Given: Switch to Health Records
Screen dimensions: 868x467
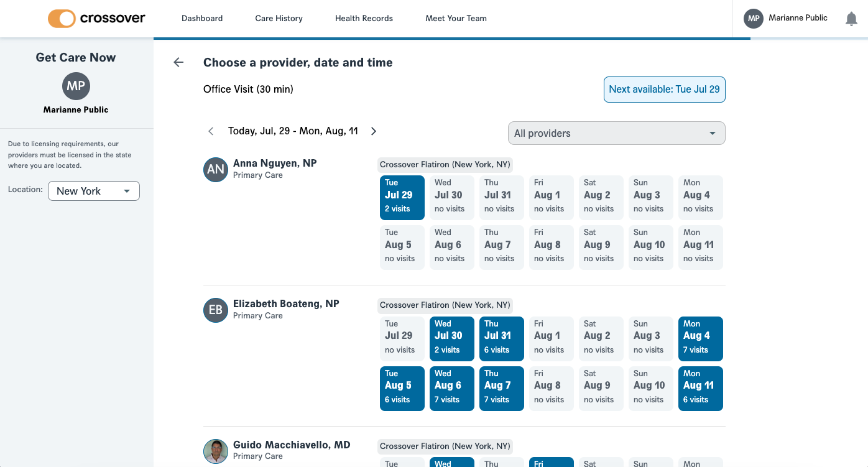Looking at the screenshot, I should click(x=364, y=19).
